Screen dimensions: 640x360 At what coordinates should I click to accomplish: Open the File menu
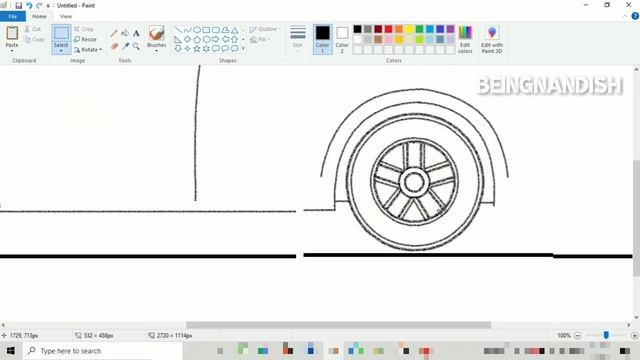tap(13, 16)
